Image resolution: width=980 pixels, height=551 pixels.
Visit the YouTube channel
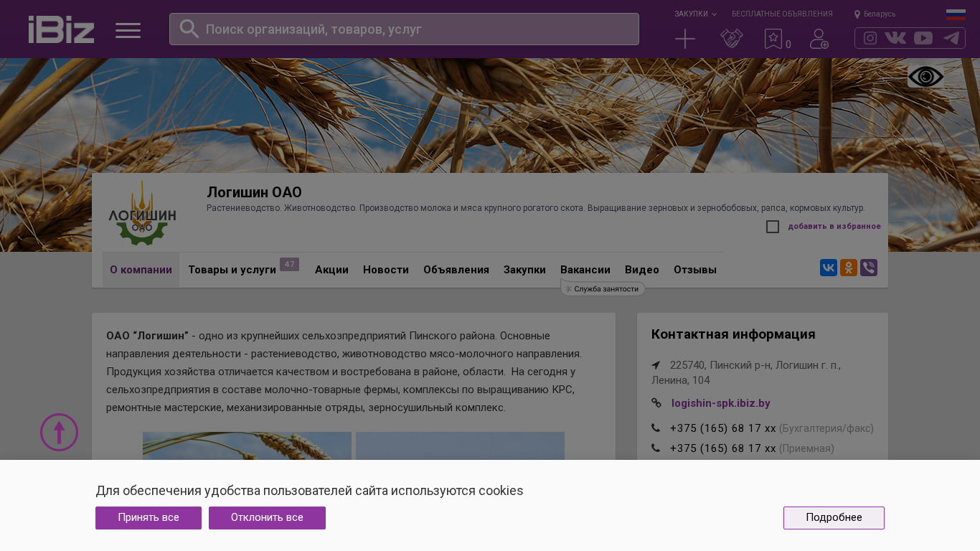(923, 38)
